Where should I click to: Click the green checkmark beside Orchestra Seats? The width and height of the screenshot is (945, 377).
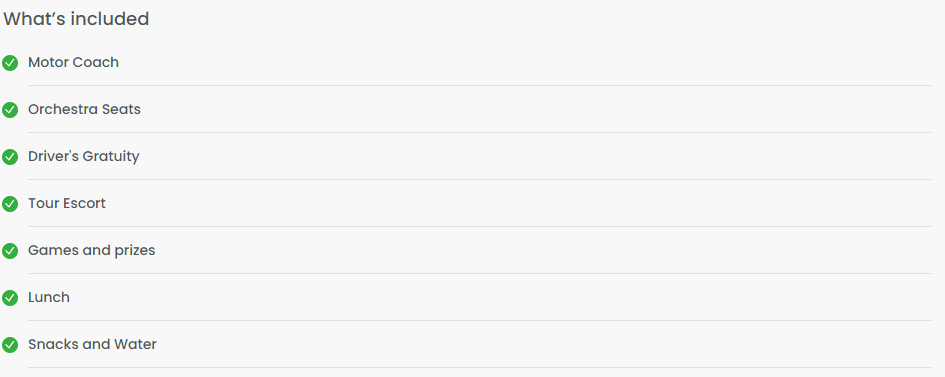10,110
